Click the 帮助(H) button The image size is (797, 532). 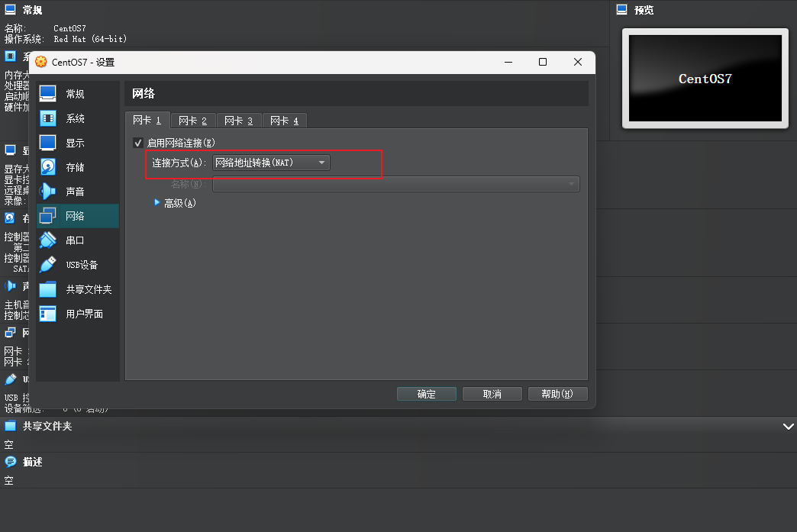[557, 394]
